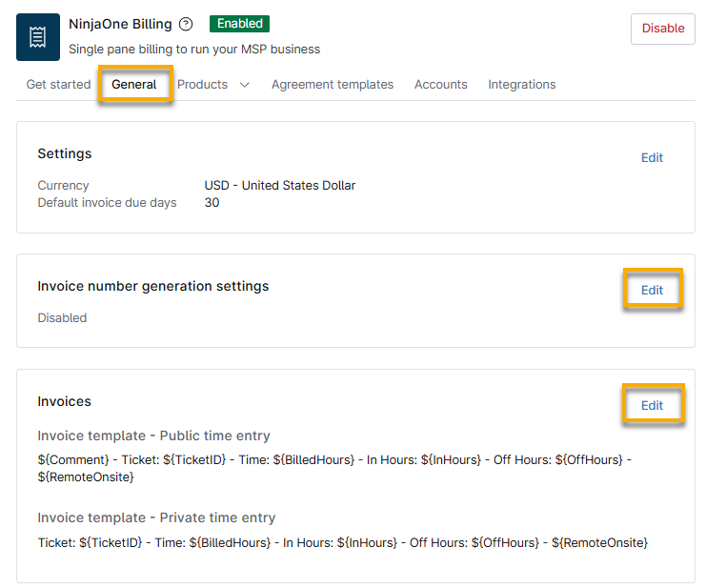Click the green Enabled status badge

(239, 24)
